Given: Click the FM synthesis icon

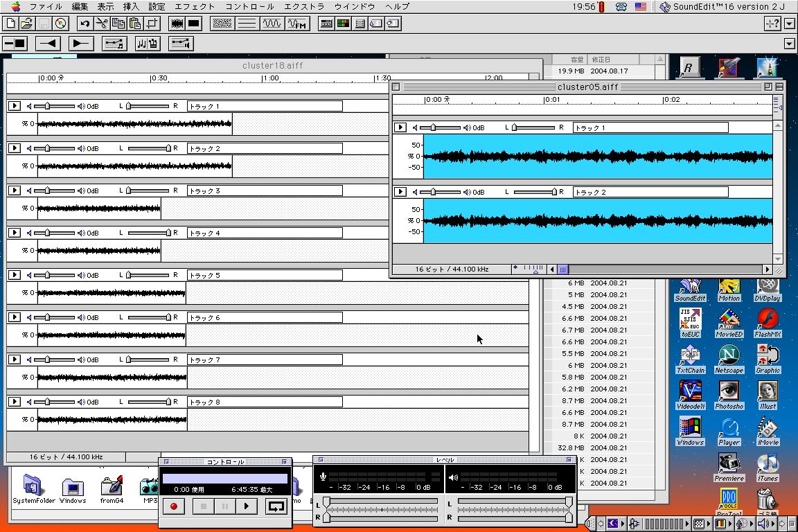Looking at the screenshot, I should [x=297, y=24].
